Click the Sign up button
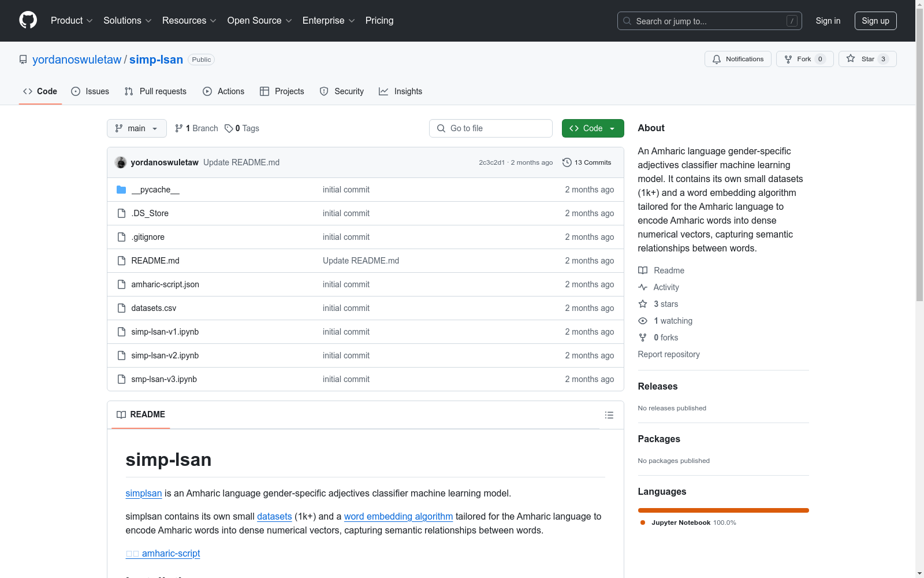 875,21
